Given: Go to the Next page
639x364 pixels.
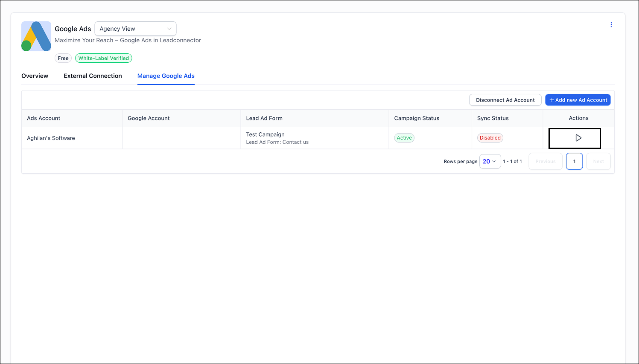Looking at the screenshot, I should 598,161.
